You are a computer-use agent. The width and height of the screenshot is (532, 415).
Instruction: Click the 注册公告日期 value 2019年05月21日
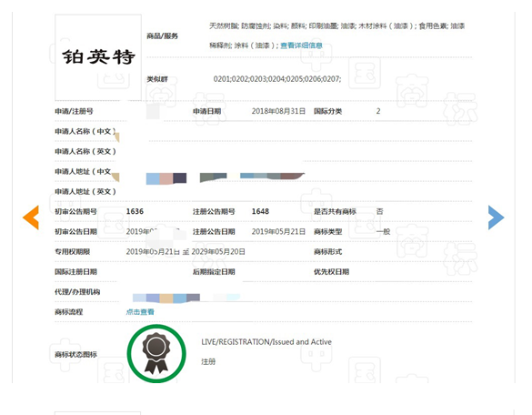(278, 231)
